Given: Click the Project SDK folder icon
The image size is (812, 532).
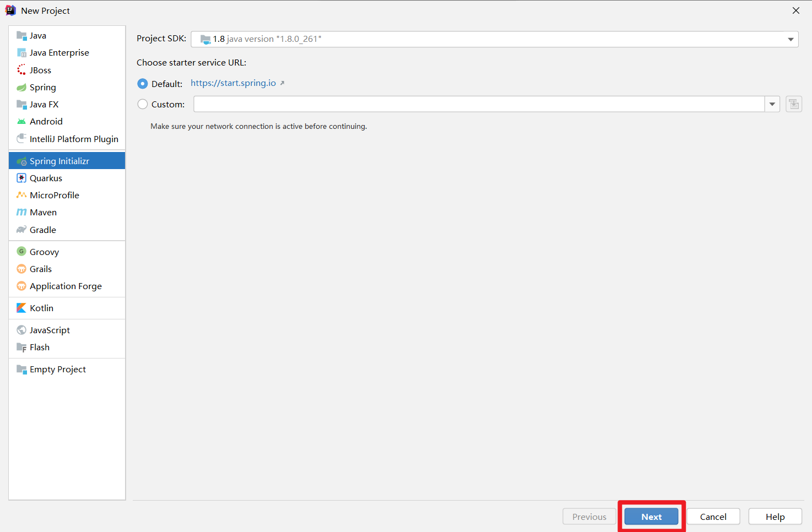Looking at the screenshot, I should tap(205, 39).
